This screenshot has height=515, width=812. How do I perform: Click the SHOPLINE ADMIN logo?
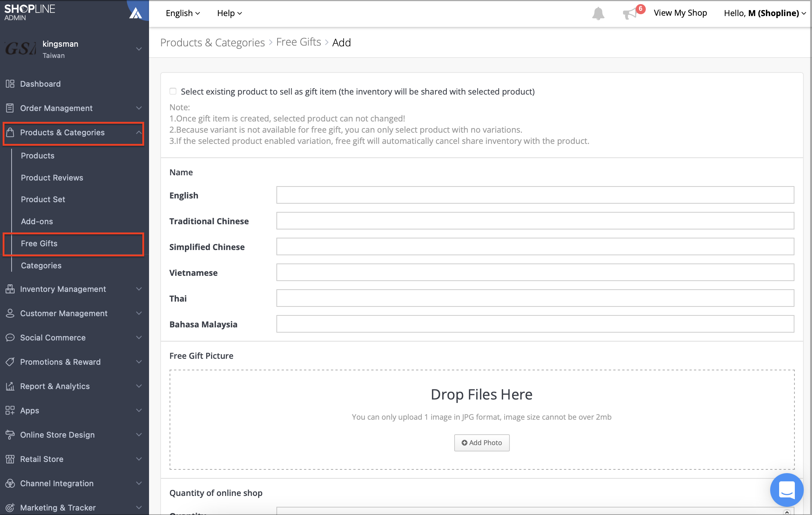(x=30, y=12)
